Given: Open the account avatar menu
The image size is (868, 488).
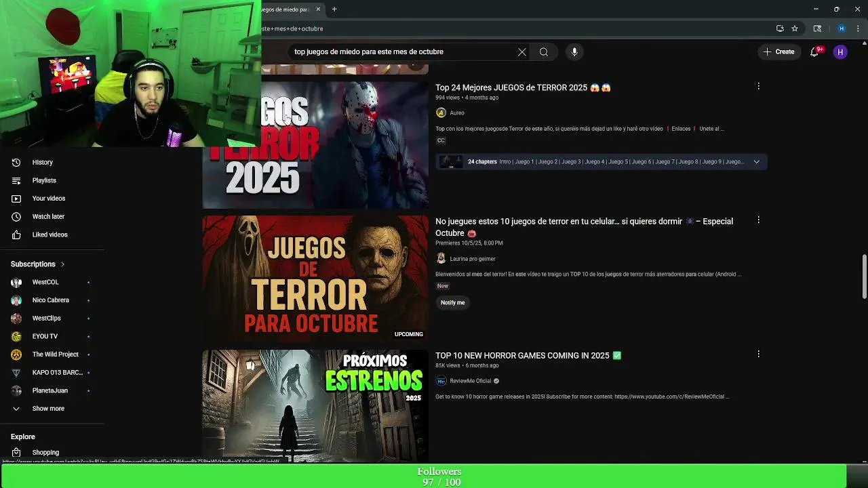Looking at the screenshot, I should tap(840, 52).
